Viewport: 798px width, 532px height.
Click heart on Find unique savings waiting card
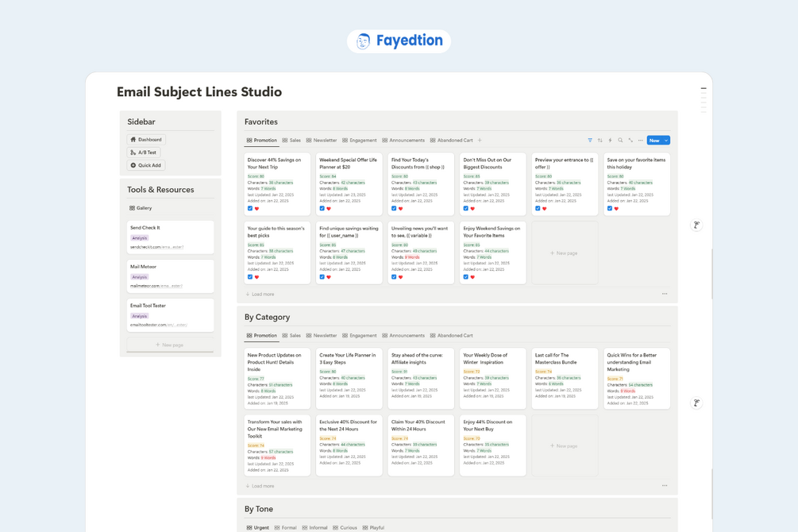(329, 277)
